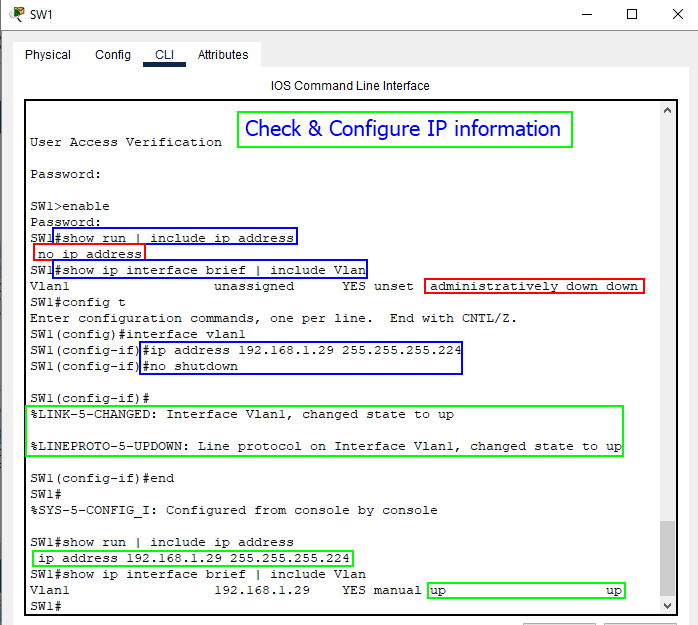Open the Attributes tab
The width and height of the screenshot is (698, 625).
click(x=223, y=55)
